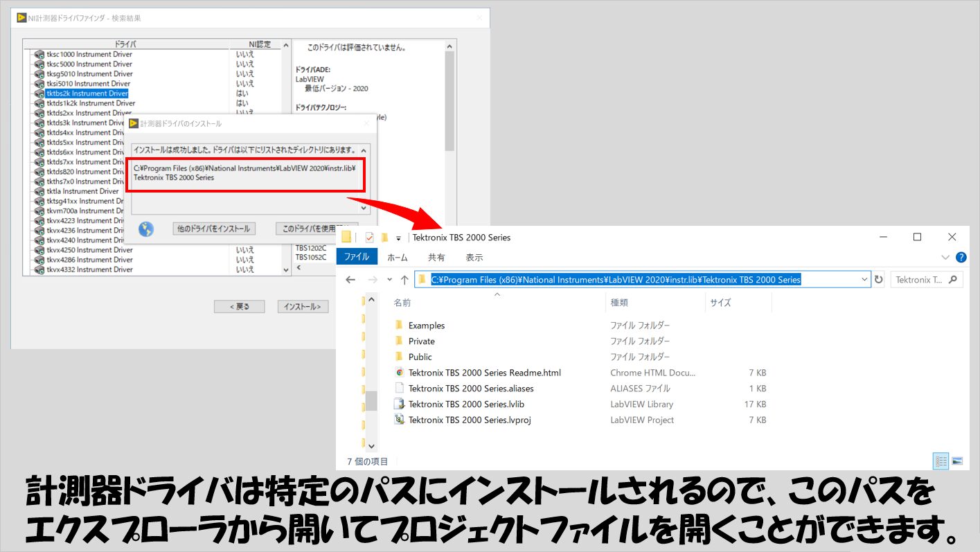Select the tksc1000 Instrument Driver icon
980x552 pixels.
(39, 55)
